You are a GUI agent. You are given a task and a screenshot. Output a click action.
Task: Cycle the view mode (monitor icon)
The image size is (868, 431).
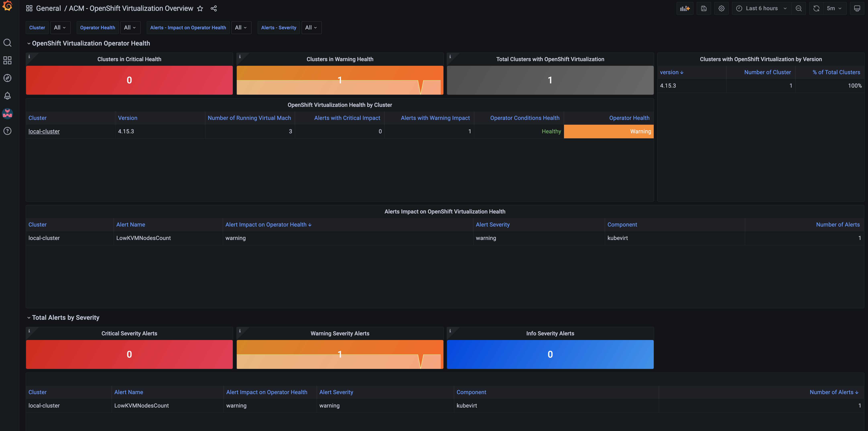click(857, 8)
